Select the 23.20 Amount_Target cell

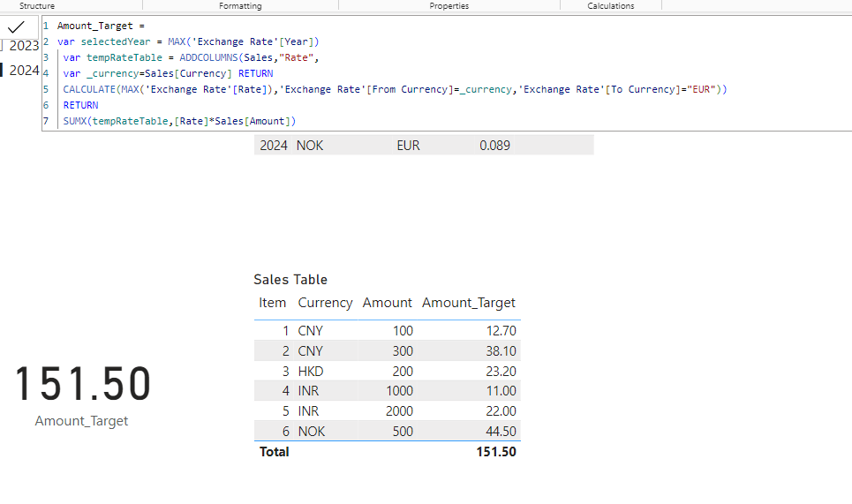[x=501, y=372]
